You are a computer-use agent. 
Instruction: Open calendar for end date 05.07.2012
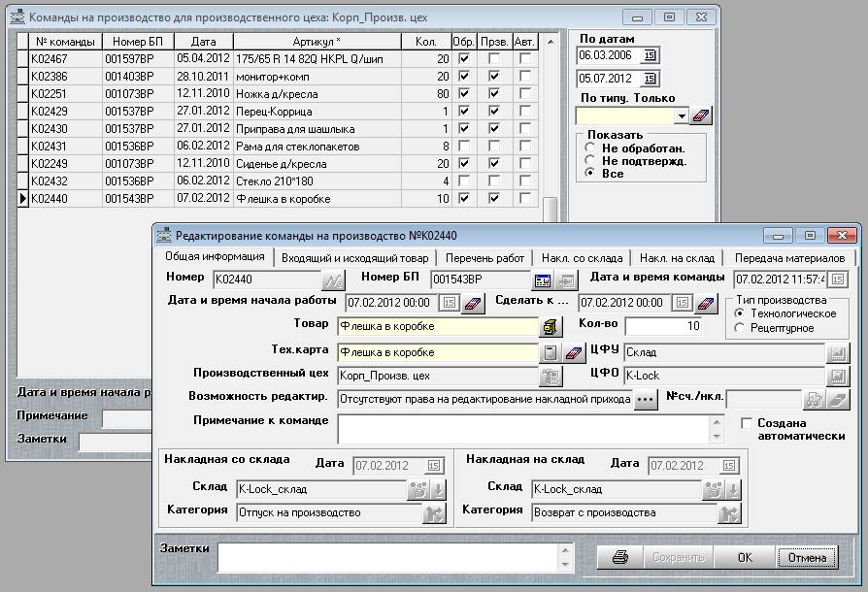pyautogui.click(x=650, y=79)
